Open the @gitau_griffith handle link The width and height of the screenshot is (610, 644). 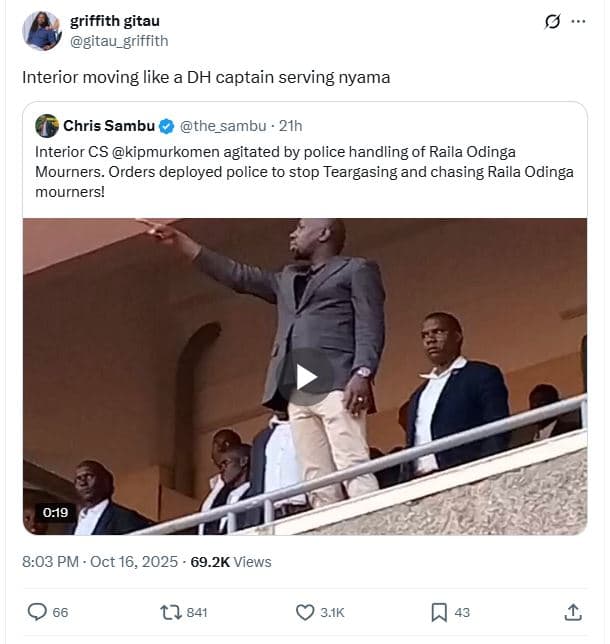click(x=119, y=41)
